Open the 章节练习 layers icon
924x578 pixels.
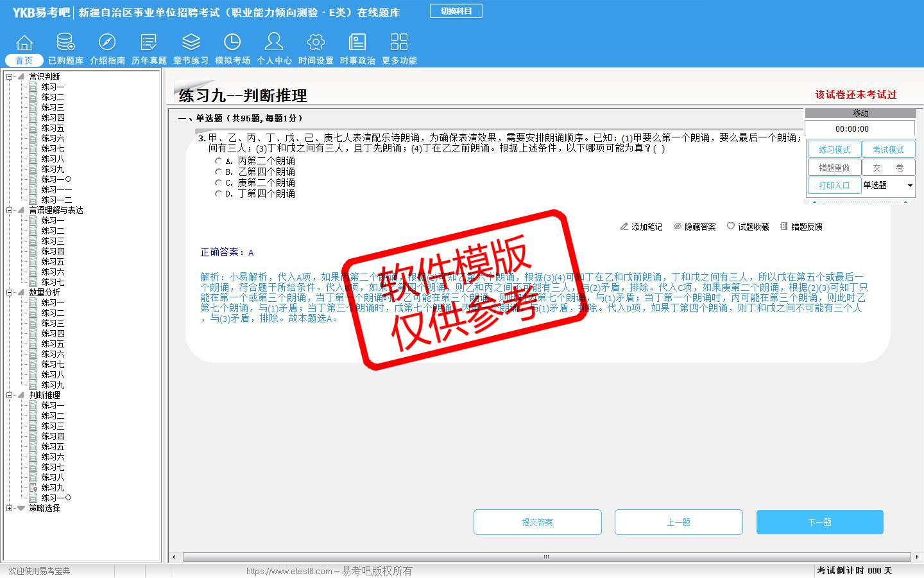191,43
